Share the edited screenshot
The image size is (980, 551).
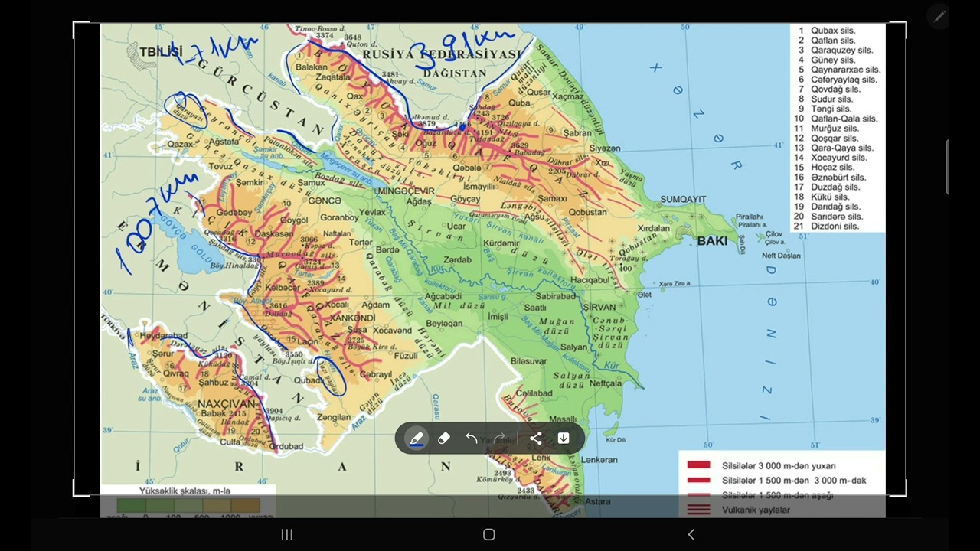click(535, 439)
